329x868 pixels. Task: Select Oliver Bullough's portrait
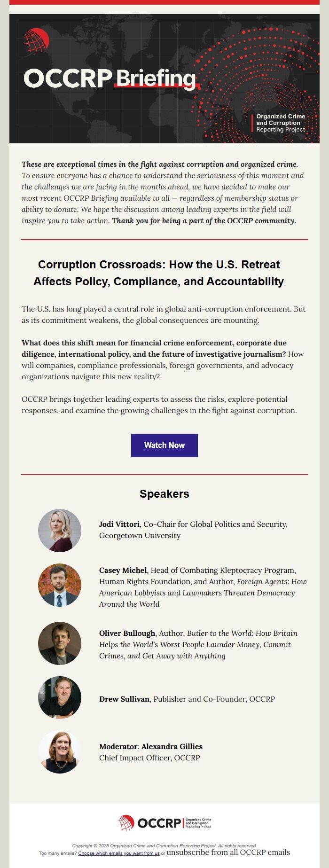click(60, 643)
